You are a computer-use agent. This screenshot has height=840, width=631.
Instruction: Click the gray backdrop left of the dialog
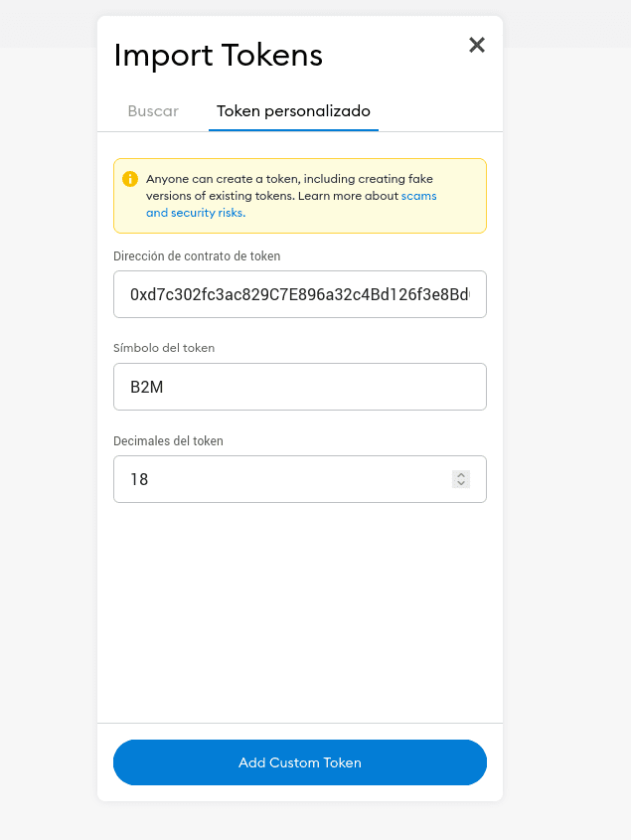coord(49,428)
